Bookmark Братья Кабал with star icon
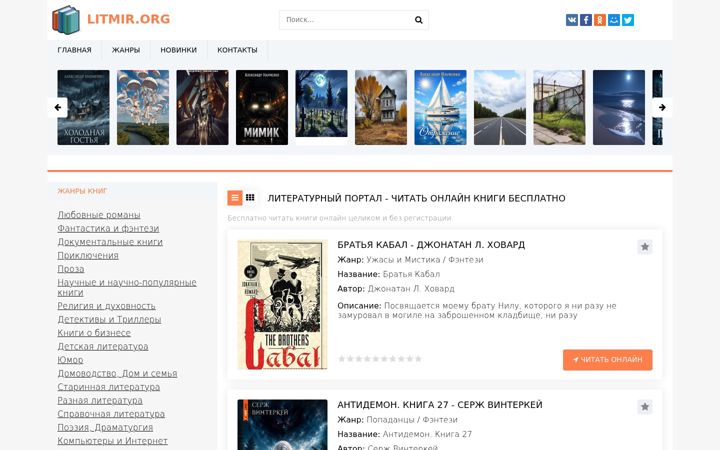This screenshot has width=720, height=450. click(645, 247)
